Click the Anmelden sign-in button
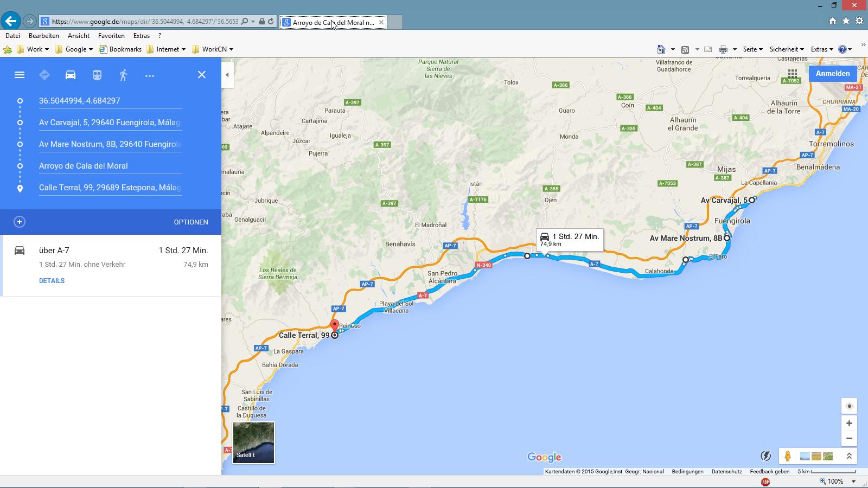Screen dimensions: 868x488 [x=832, y=74]
